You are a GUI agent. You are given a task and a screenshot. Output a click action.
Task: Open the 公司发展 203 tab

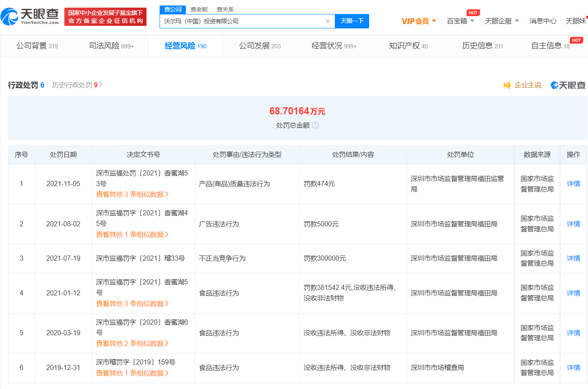260,46
